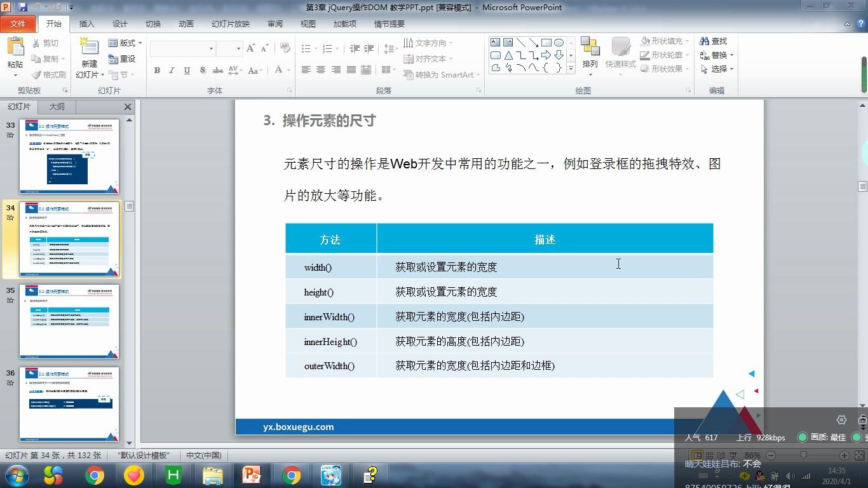This screenshot has height=488, width=868.
Task: Click the Reset (重设) slide button
Action: [122, 58]
